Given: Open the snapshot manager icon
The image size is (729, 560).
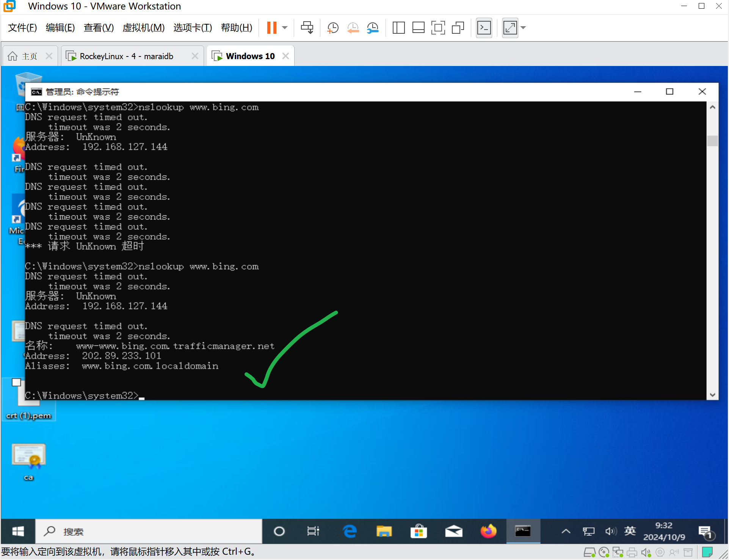Looking at the screenshot, I should point(373,28).
